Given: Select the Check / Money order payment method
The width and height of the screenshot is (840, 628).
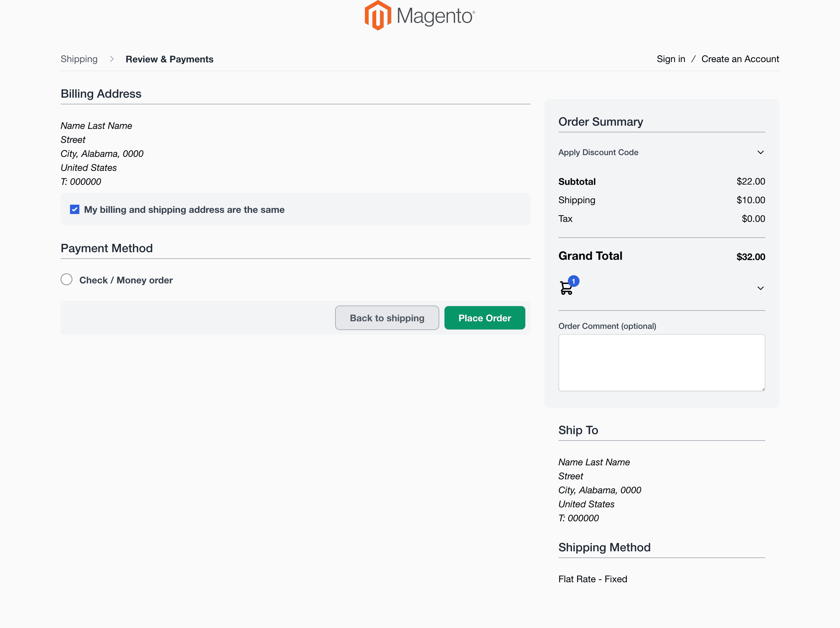Looking at the screenshot, I should [66, 279].
